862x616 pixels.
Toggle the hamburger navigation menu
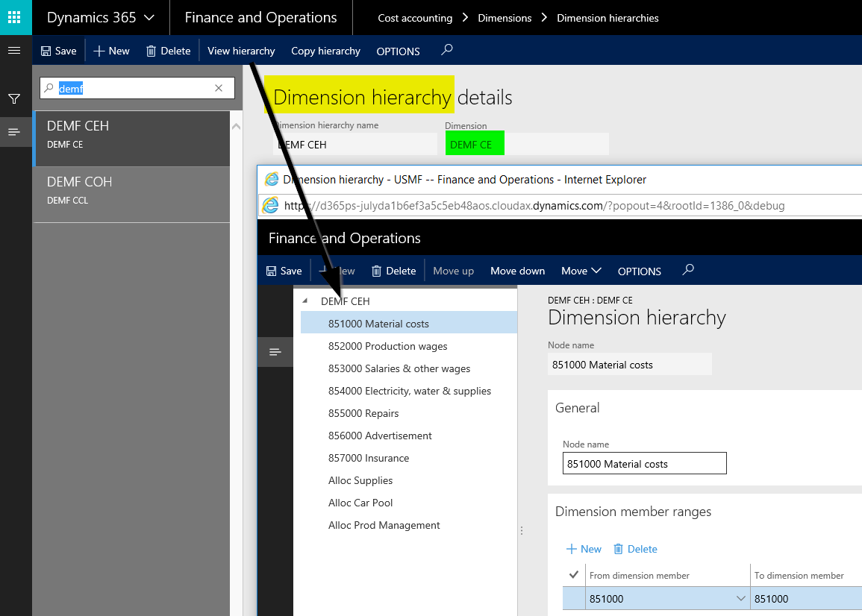13,51
